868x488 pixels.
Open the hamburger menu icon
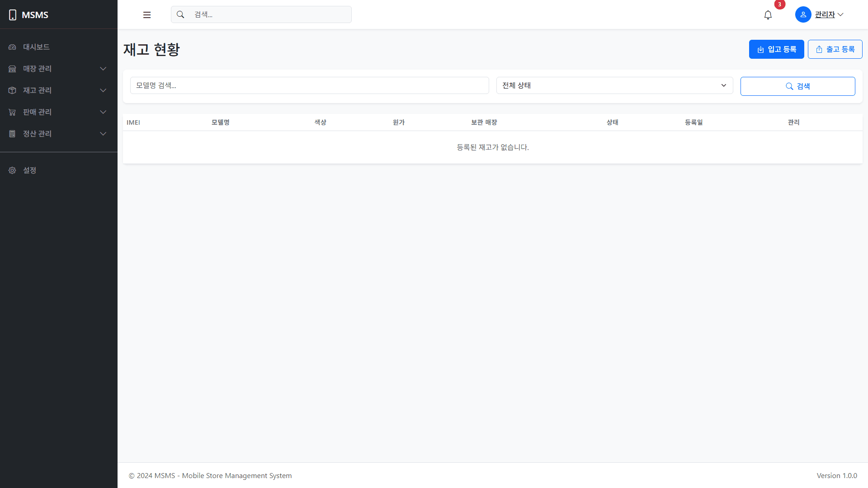coord(147,14)
